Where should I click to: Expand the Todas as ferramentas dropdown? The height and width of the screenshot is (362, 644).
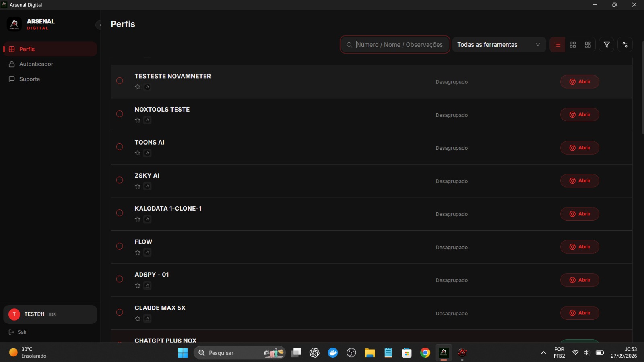click(499, 45)
